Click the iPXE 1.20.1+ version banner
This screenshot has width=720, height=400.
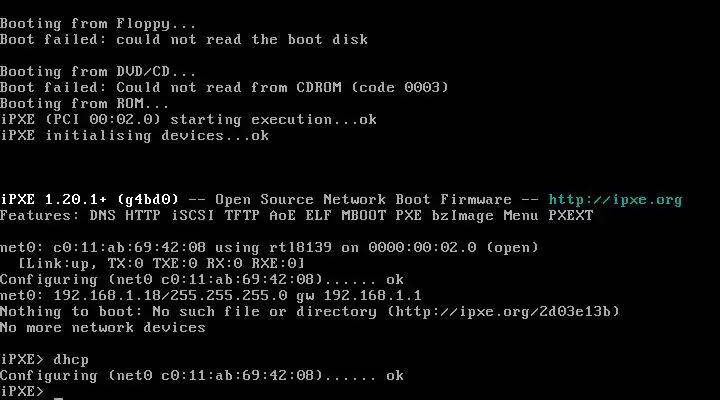[90, 200]
